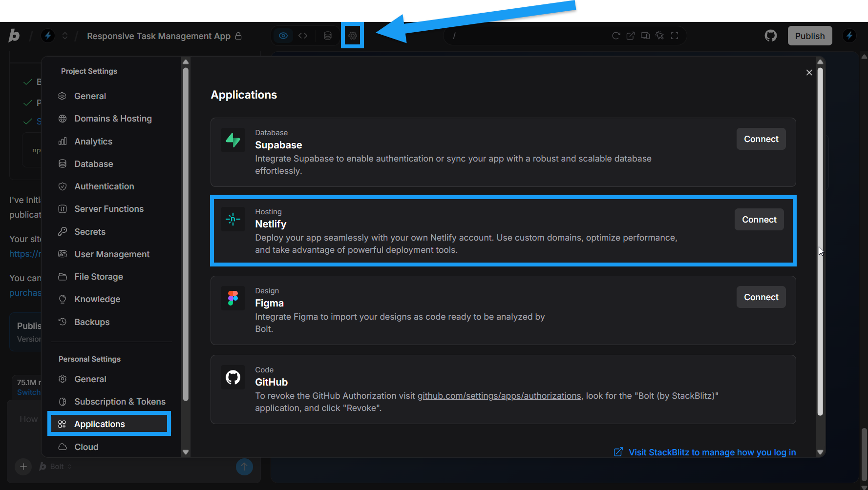Click the Netlify logo icon
Image resolution: width=868 pixels, height=490 pixels.
tap(233, 219)
